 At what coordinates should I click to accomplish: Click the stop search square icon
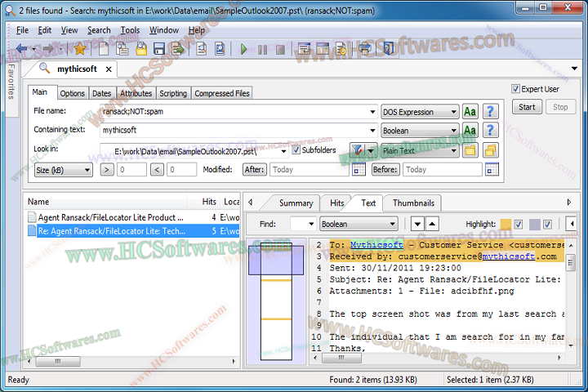[x=280, y=49]
